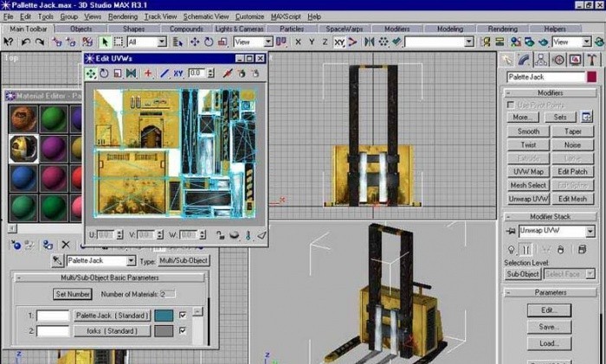The width and height of the screenshot is (606, 364).
Task: Uncheck the Palette Jack sub-material checkbox
Action: pyautogui.click(x=183, y=316)
